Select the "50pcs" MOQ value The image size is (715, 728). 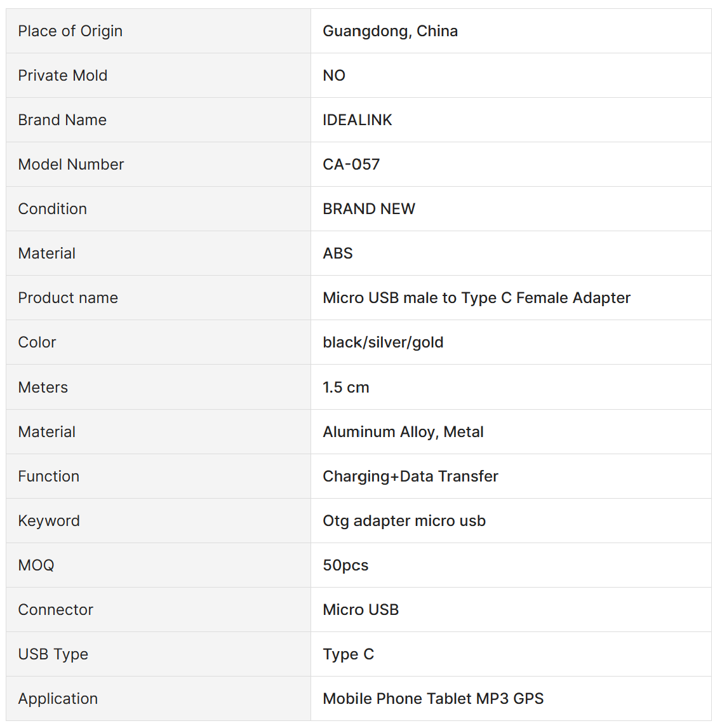pyautogui.click(x=345, y=565)
